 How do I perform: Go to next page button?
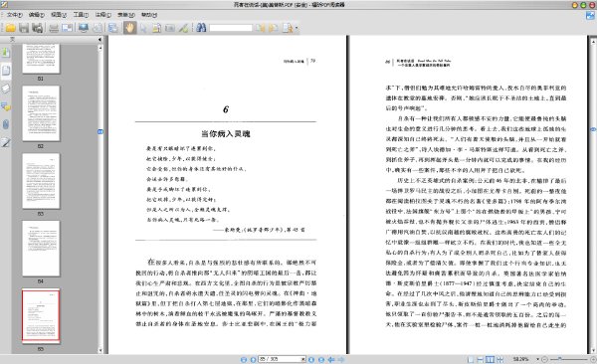[x=311, y=359]
